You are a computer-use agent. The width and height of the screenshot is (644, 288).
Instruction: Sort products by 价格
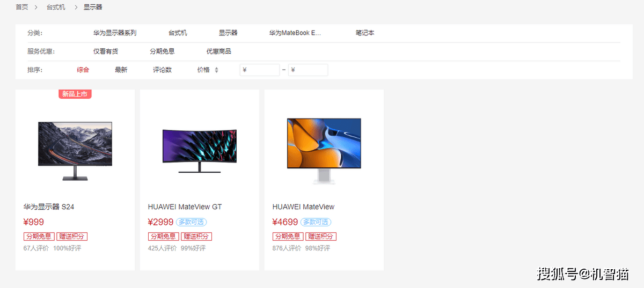(203, 70)
